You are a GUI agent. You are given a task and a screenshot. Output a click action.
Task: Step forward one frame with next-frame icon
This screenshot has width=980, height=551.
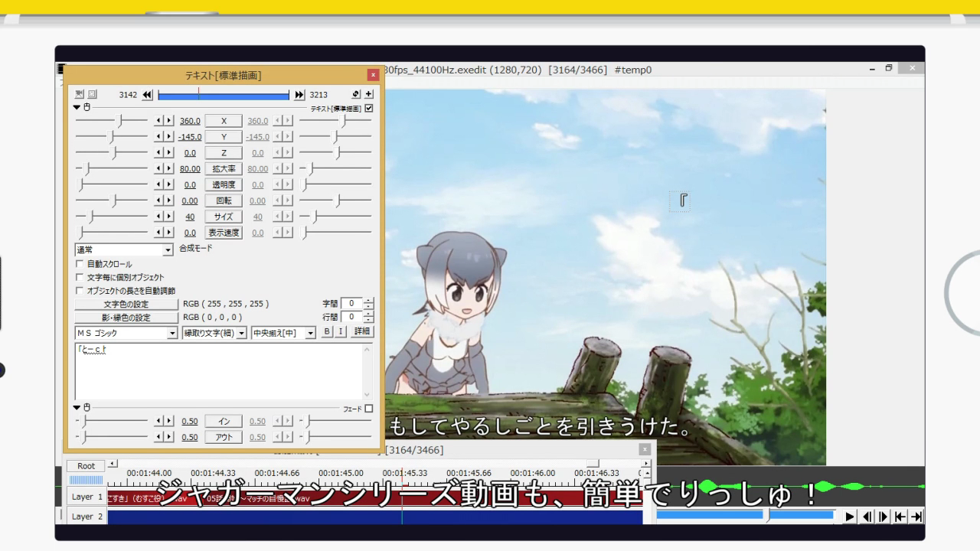[x=881, y=516]
